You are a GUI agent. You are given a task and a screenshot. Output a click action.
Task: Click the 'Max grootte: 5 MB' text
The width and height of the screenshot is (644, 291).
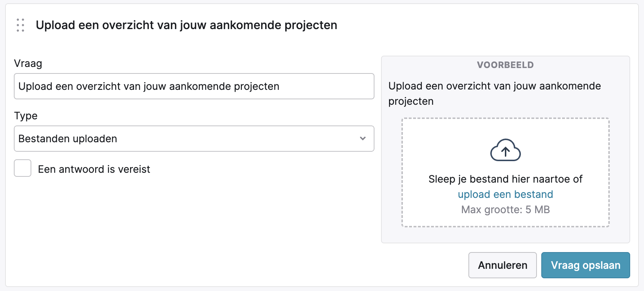505,210
